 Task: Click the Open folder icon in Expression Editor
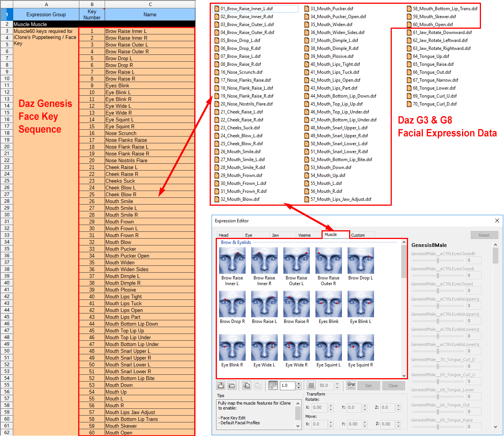click(x=232, y=385)
